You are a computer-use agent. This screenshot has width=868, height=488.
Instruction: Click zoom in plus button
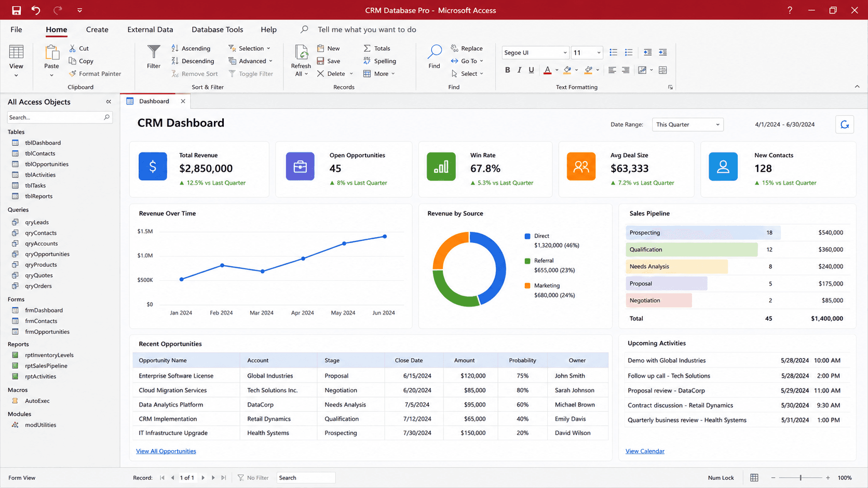coord(828,478)
